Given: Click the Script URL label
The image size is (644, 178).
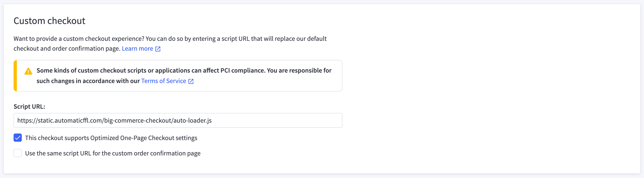Looking at the screenshot, I should (x=29, y=107).
